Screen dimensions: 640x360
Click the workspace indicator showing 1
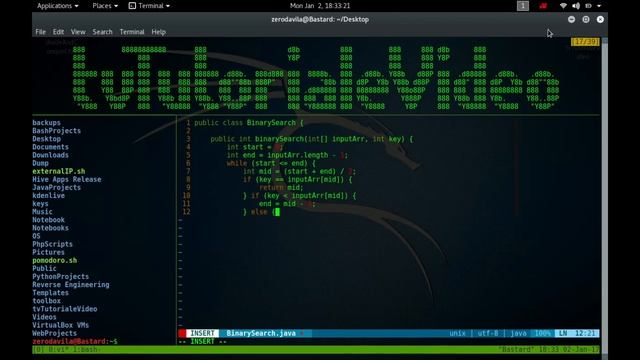[x=522, y=6]
